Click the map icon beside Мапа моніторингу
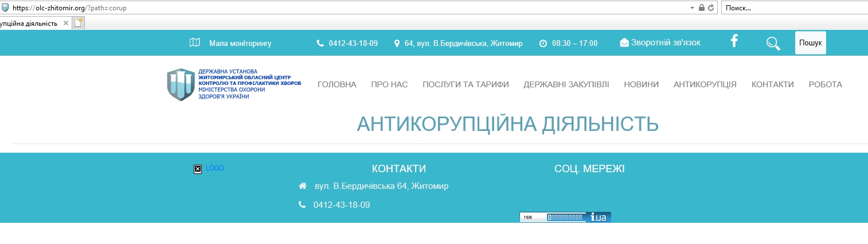The height and width of the screenshot is (244, 868). pyautogui.click(x=194, y=43)
